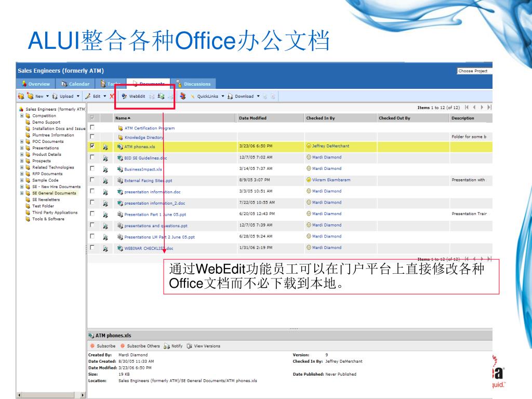Image resolution: width=532 pixels, height=399 pixels.
Task: Open presentations and questions.ppt link
Action: coord(156,226)
